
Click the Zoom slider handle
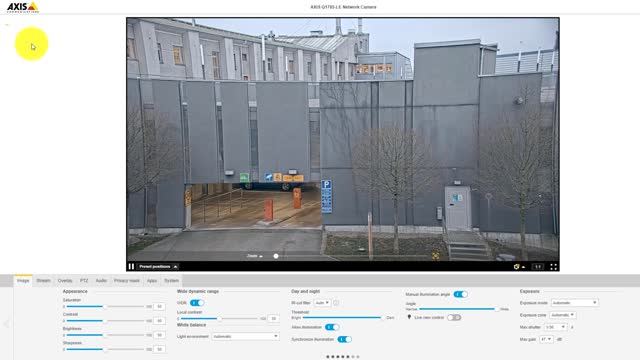click(x=276, y=256)
